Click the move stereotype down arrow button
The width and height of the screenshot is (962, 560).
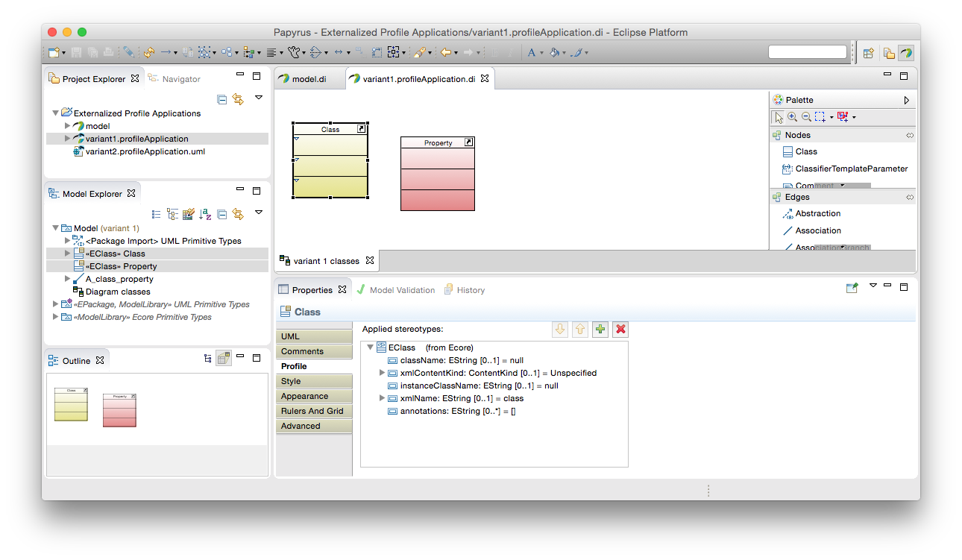coord(560,330)
